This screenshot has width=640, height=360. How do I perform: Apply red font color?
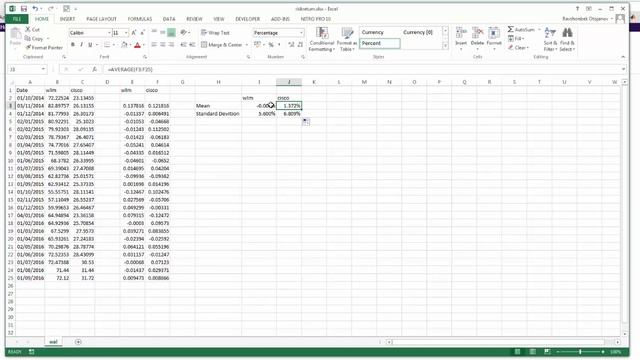[137, 44]
